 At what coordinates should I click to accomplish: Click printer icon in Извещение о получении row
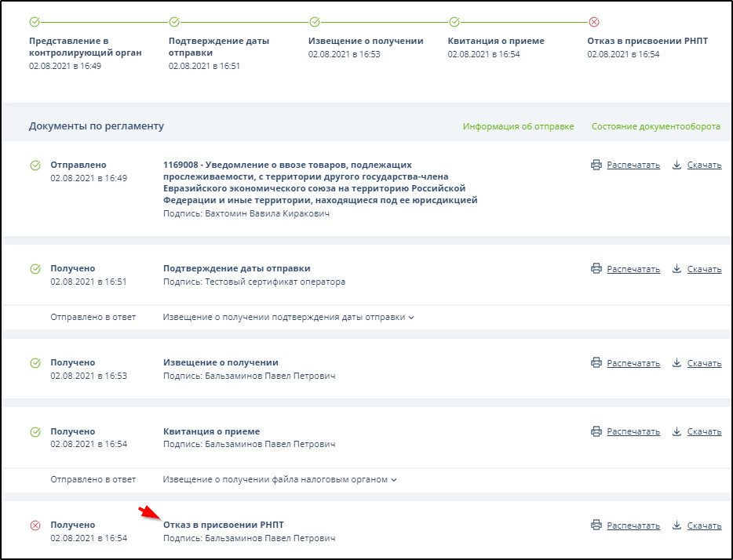(x=596, y=363)
